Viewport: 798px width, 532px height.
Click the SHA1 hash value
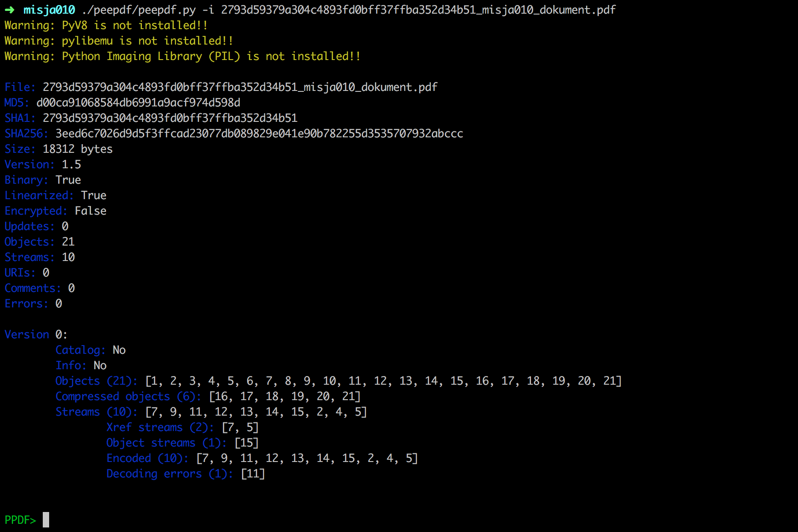(x=170, y=118)
